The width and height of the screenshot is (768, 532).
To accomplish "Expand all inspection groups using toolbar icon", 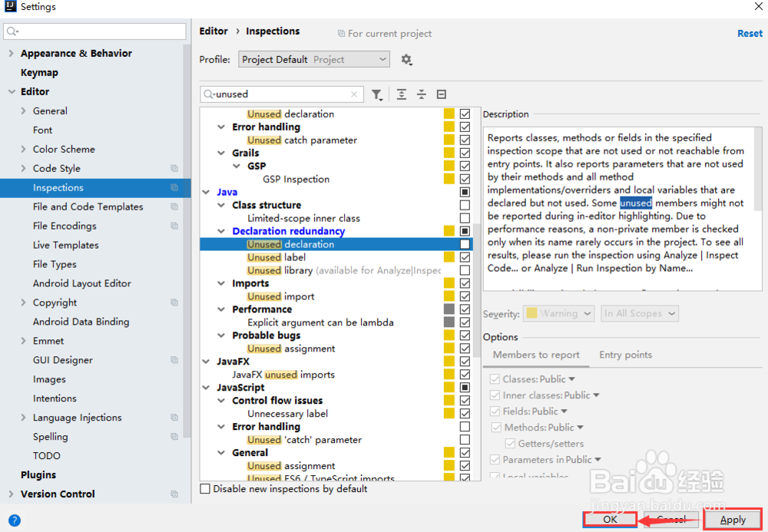I will [401, 94].
